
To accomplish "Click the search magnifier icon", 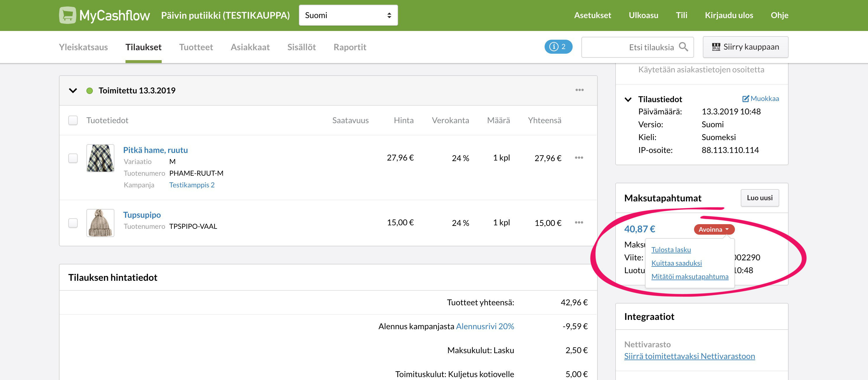I will coord(683,47).
